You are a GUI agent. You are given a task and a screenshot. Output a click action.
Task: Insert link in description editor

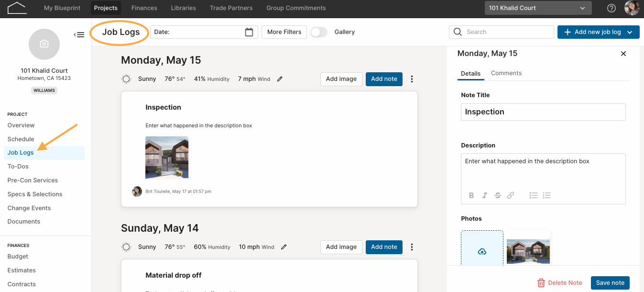pos(511,195)
